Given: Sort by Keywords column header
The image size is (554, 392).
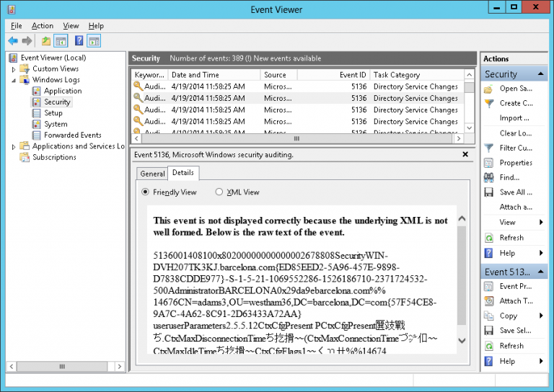Looking at the screenshot, I should click(149, 75).
